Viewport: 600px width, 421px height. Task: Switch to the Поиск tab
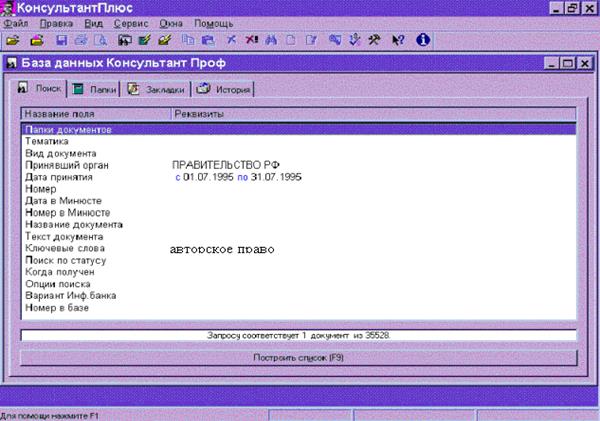click(x=39, y=88)
